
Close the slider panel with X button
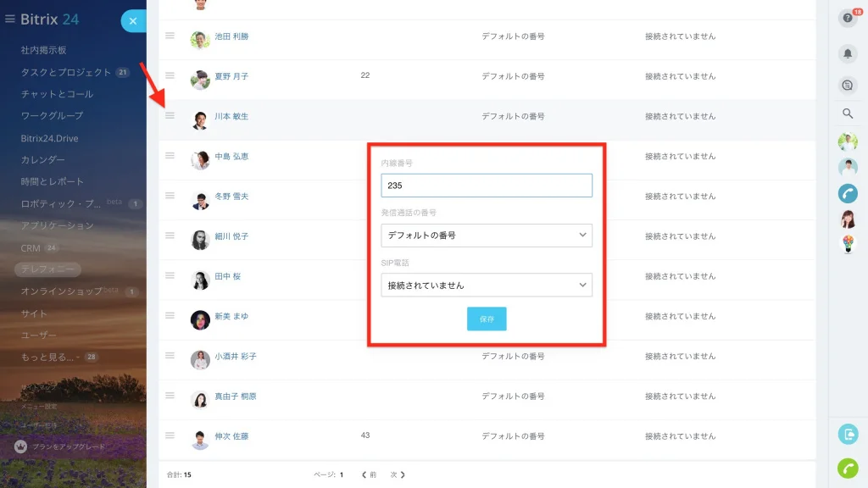(x=133, y=21)
